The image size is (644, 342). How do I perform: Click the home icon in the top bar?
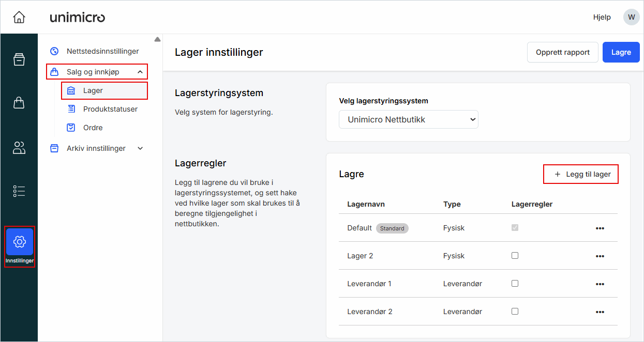coord(19,17)
